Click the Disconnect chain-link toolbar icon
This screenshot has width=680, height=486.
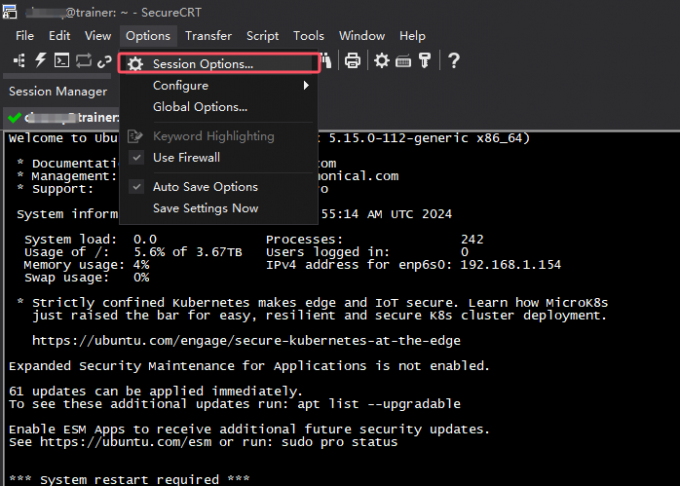click(105, 62)
